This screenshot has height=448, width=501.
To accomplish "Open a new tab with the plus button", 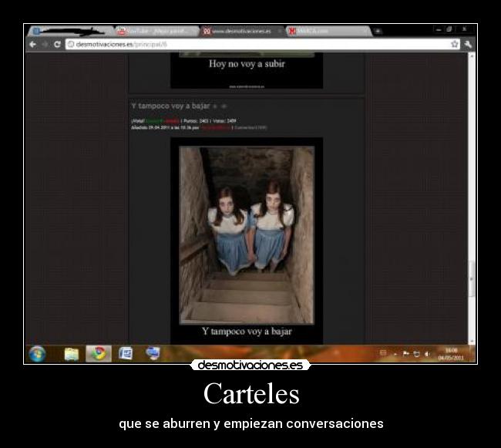I will click(378, 32).
